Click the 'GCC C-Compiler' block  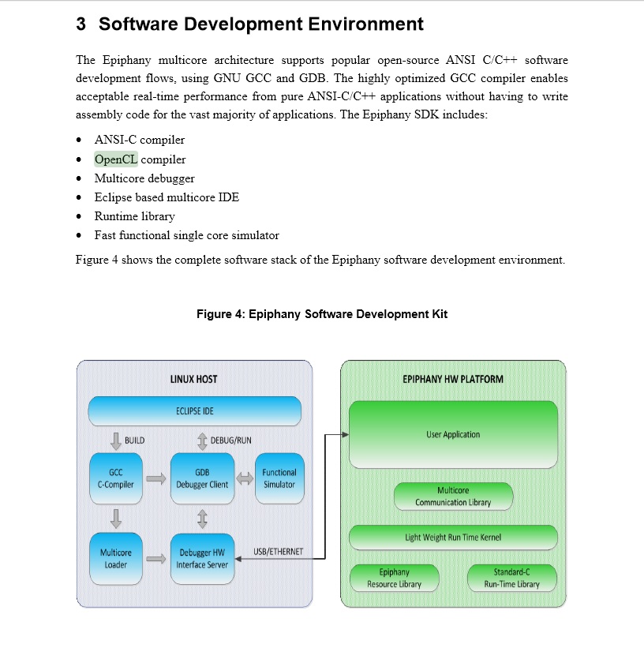(x=116, y=478)
